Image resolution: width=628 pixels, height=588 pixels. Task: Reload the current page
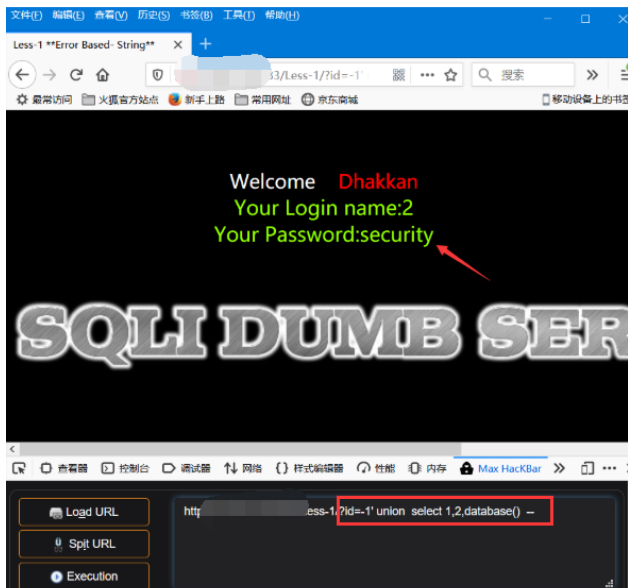76,75
